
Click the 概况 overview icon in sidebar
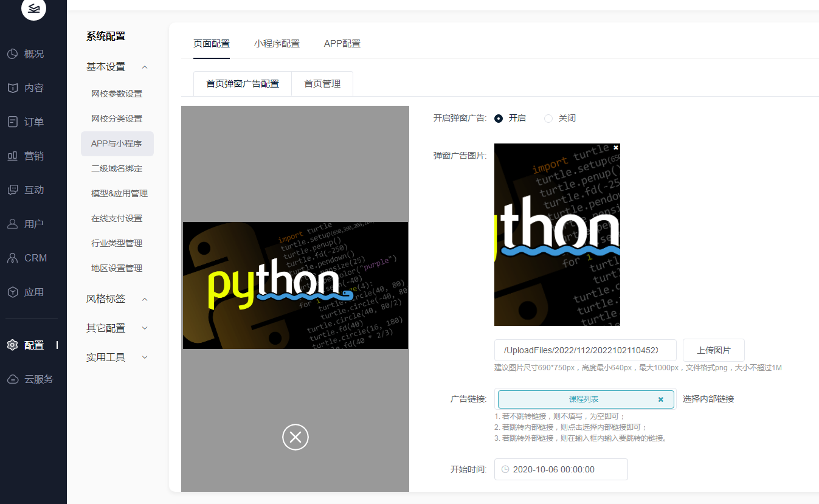tap(13, 54)
